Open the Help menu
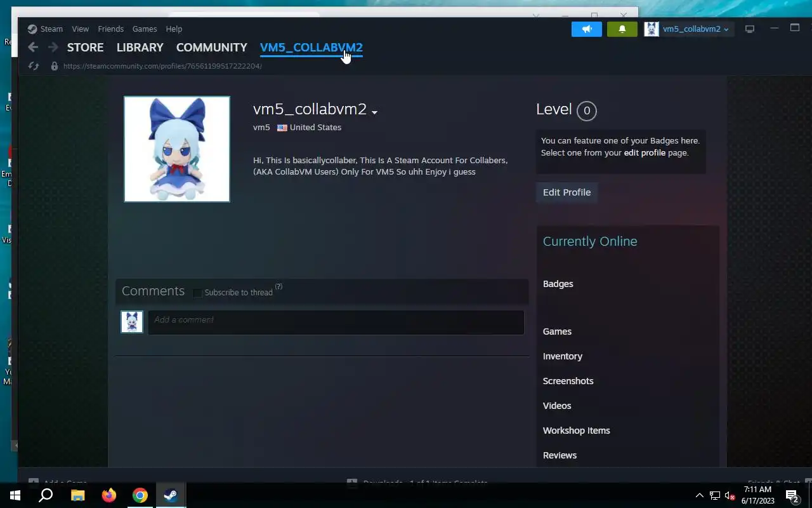The height and width of the screenshot is (508, 812). [174, 29]
